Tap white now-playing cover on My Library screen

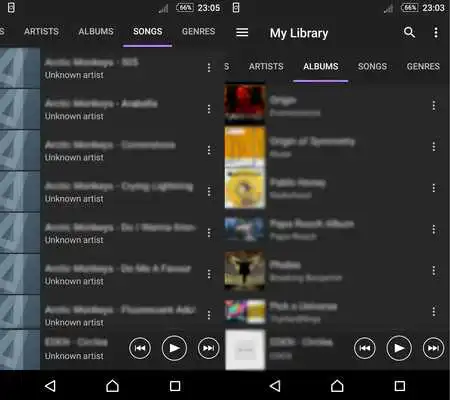245,350
